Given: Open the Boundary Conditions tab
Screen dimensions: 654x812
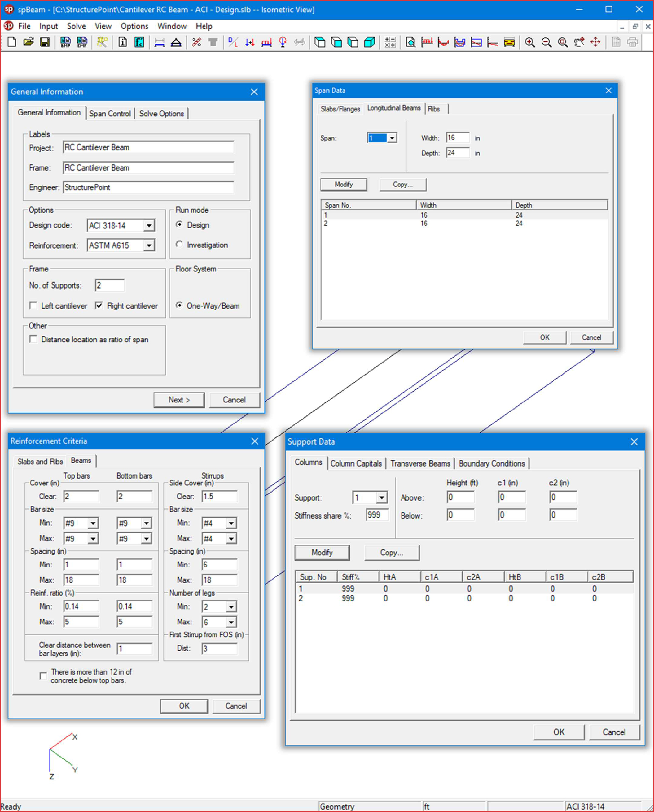Looking at the screenshot, I should 492,463.
